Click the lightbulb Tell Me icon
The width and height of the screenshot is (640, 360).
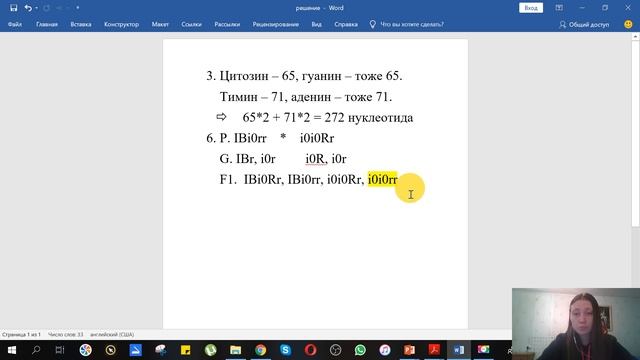[x=372, y=24]
